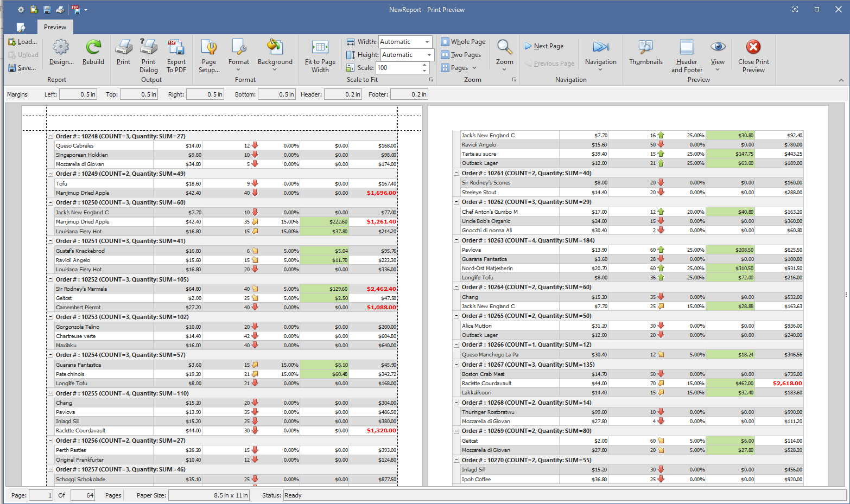The height and width of the screenshot is (504, 850).
Task: Open quick access toolbar customize arrow
Action: (86, 10)
